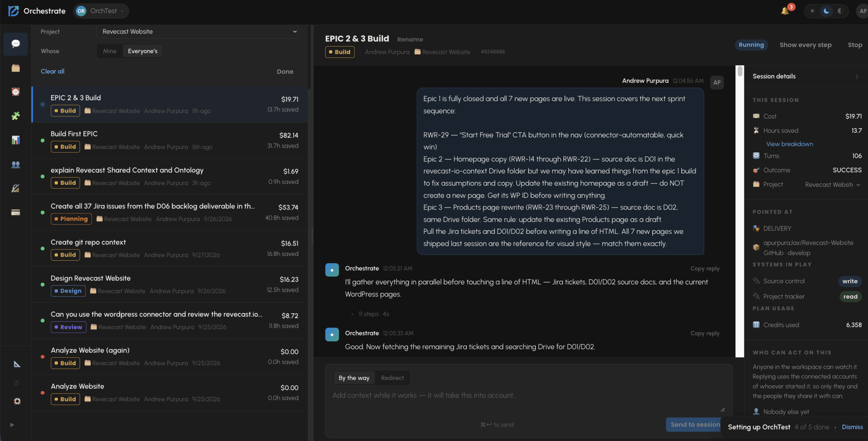Click the triangle ruler sidebar icon

pyautogui.click(x=17, y=364)
